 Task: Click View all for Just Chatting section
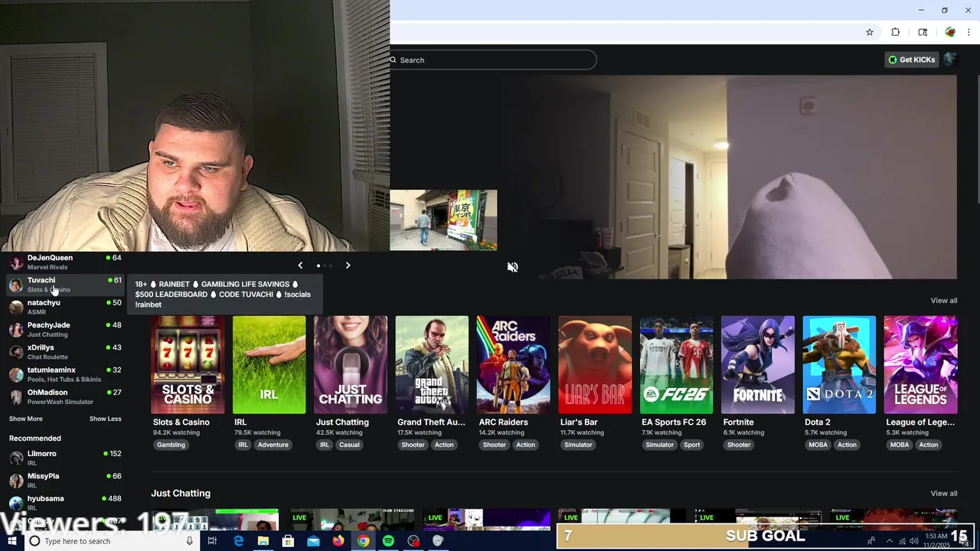click(943, 494)
